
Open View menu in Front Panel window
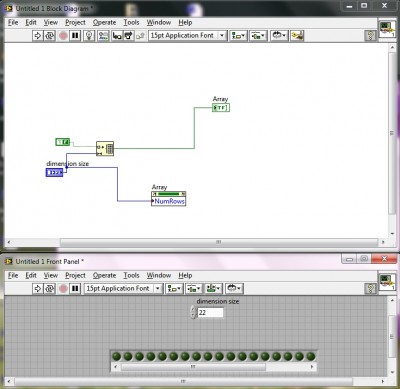[x=51, y=275]
